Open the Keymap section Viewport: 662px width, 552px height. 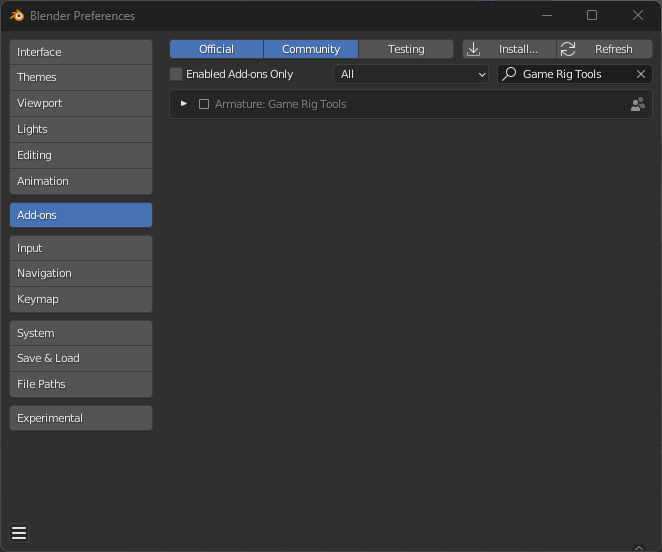click(81, 299)
